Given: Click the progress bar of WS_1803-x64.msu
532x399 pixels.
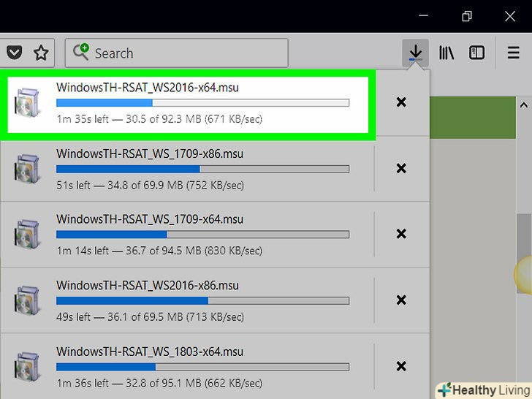Looking at the screenshot, I should [202, 367].
